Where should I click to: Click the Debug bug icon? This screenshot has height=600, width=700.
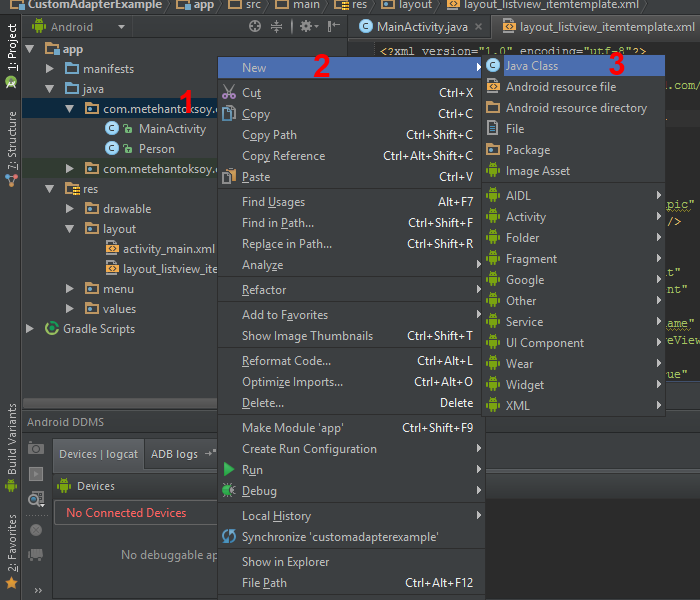pos(229,491)
